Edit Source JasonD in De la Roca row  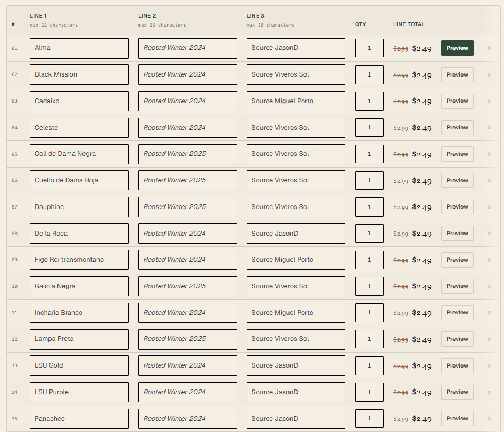coord(296,234)
